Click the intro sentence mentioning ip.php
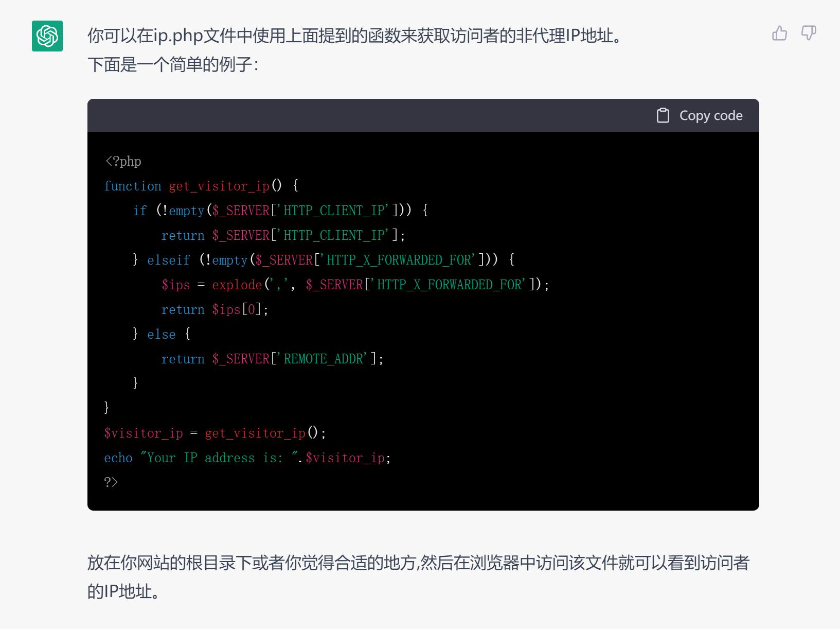The height and width of the screenshot is (629, 840). (x=355, y=36)
